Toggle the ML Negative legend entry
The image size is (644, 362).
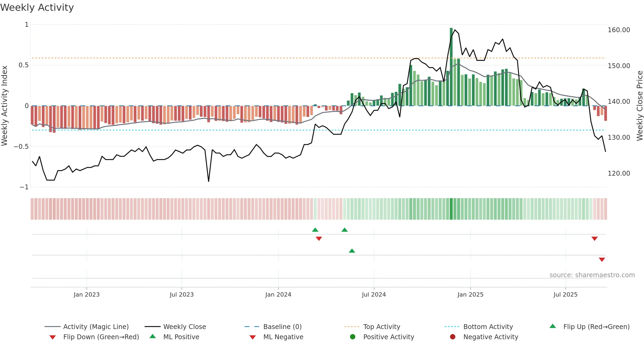(x=276, y=337)
